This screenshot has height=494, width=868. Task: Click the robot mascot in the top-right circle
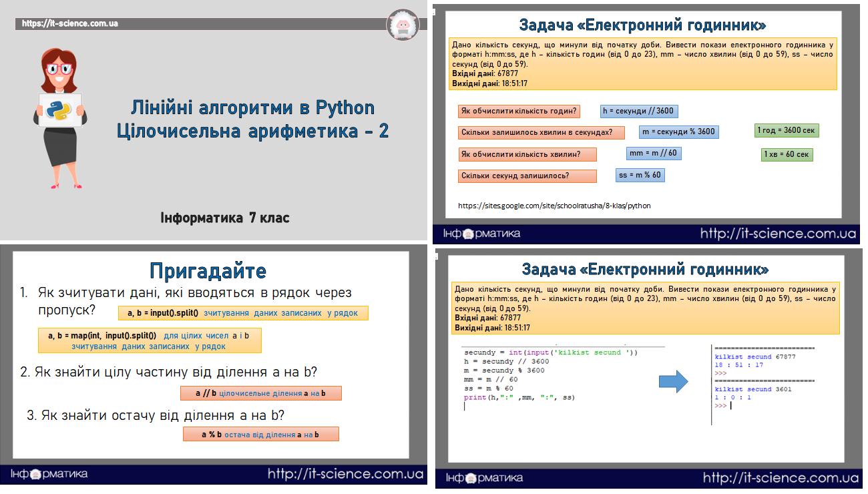(x=403, y=25)
